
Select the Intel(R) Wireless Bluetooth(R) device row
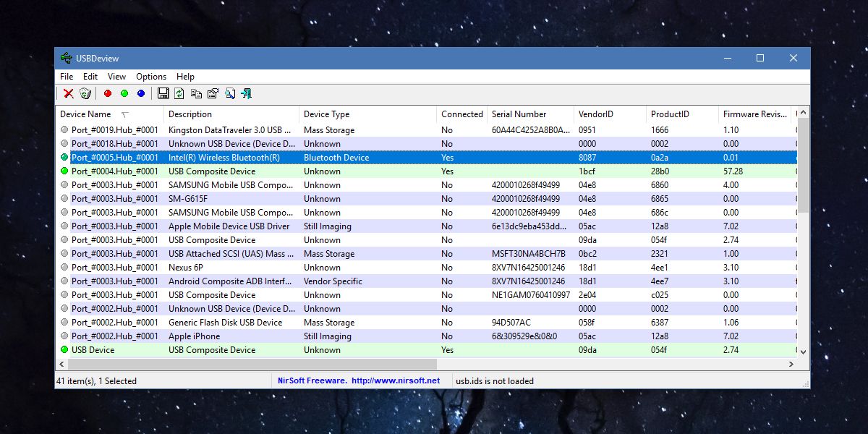[x=217, y=157]
